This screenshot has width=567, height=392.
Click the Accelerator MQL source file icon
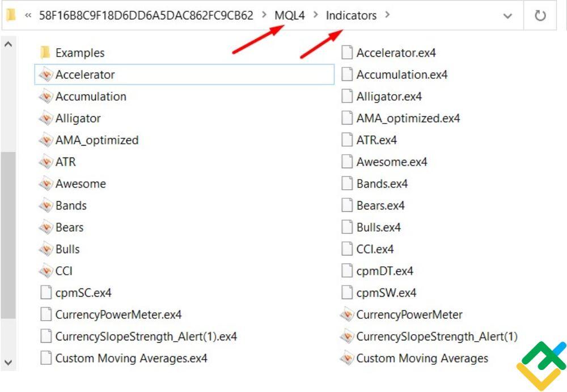[46, 75]
